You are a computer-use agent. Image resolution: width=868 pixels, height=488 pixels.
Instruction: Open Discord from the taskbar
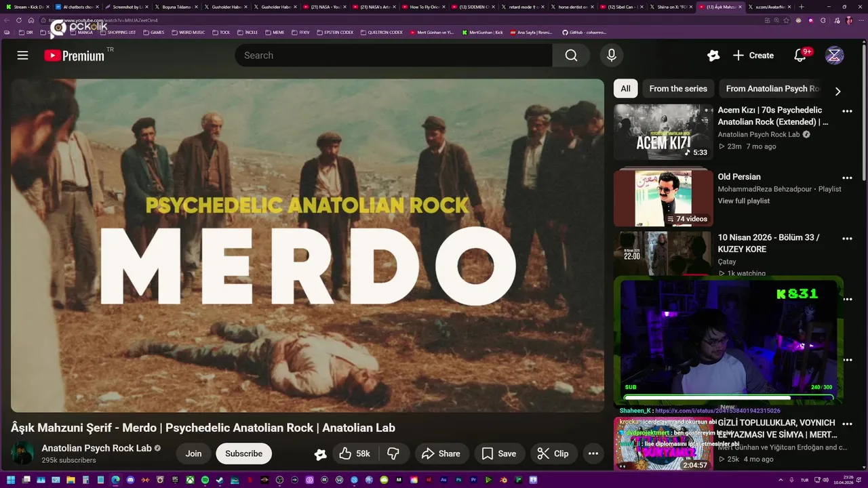130,480
